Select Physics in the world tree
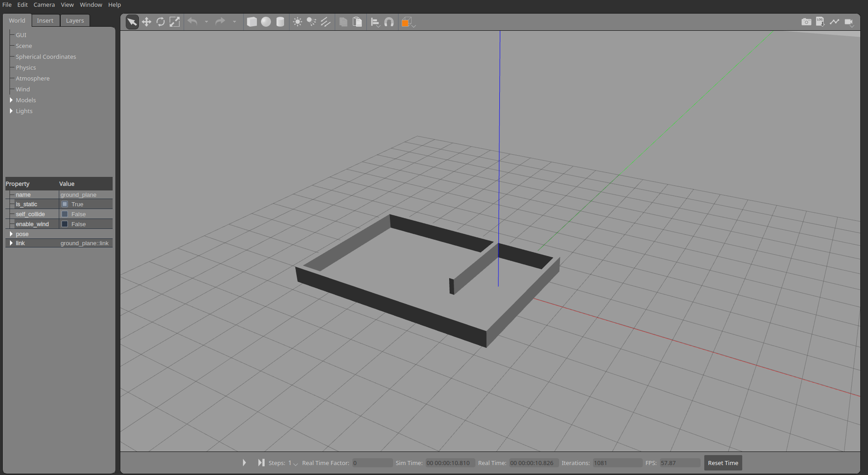This screenshot has width=868, height=475. pos(26,67)
